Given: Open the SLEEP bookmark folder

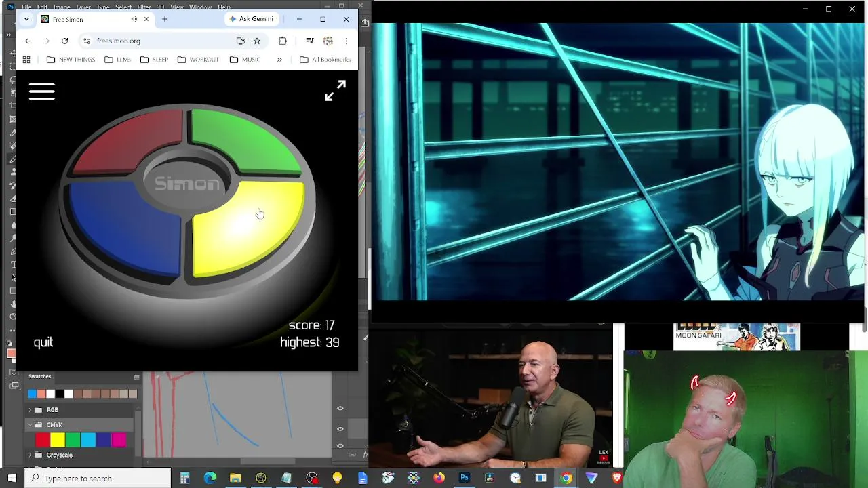Looking at the screenshot, I should pyautogui.click(x=154, y=60).
